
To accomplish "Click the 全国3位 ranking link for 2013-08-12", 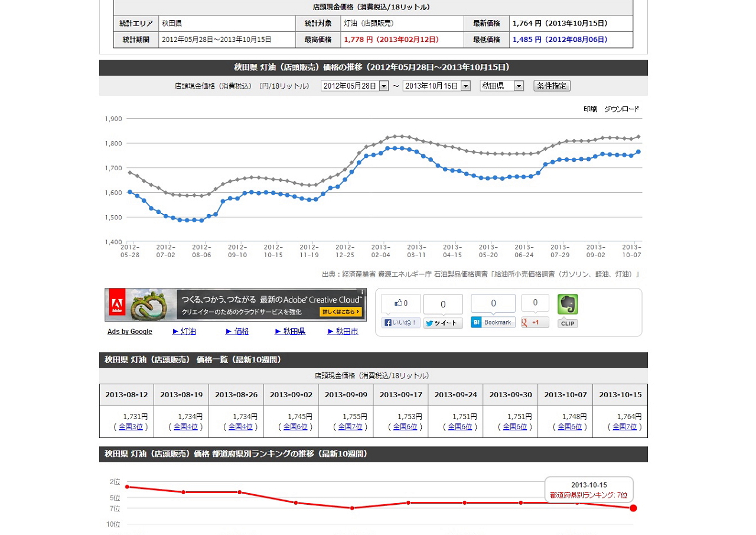I will (x=131, y=427).
